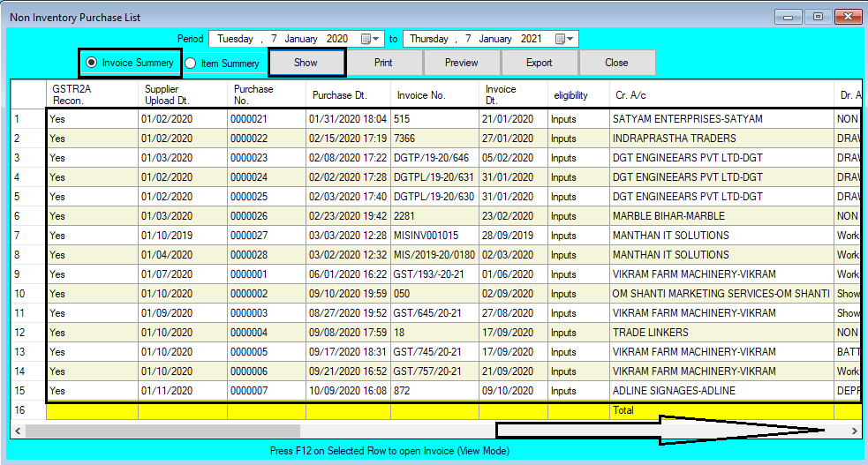Click the Close button

[x=616, y=63]
